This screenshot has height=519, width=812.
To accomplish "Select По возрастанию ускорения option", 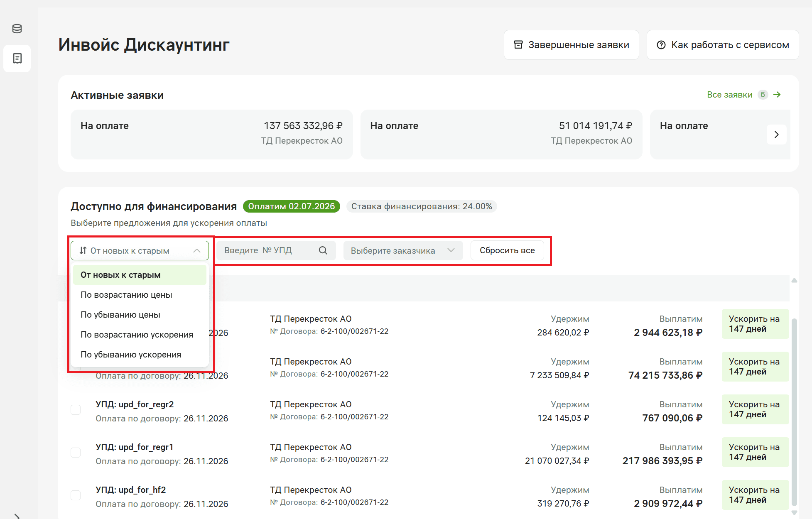I will [140, 335].
